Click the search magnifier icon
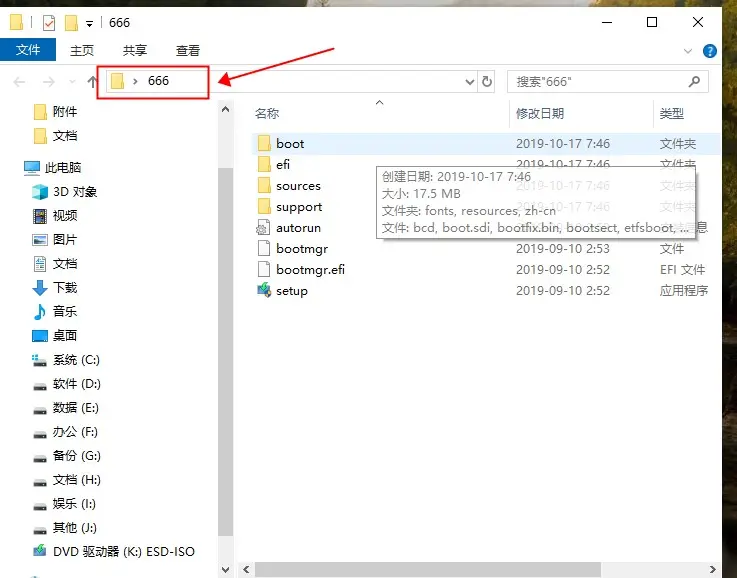Screen dimensions: 737x578 pos(695,82)
